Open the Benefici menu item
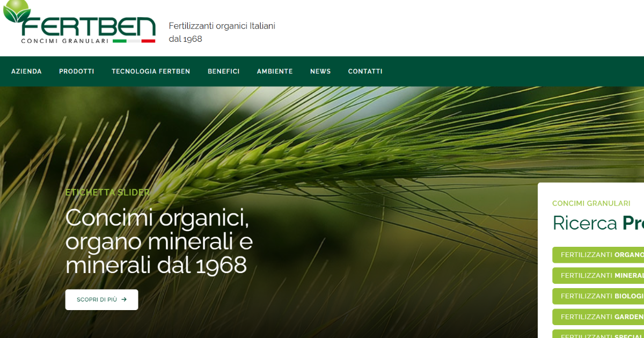644x338 pixels. click(224, 71)
